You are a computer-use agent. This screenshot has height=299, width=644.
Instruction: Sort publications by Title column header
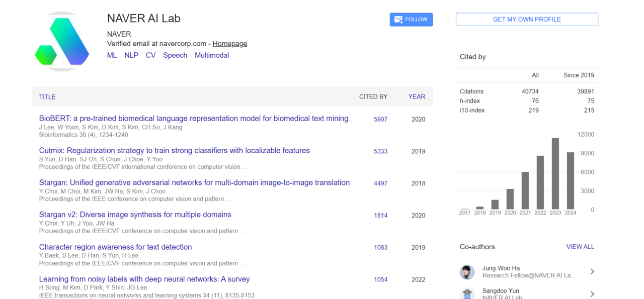(x=47, y=97)
